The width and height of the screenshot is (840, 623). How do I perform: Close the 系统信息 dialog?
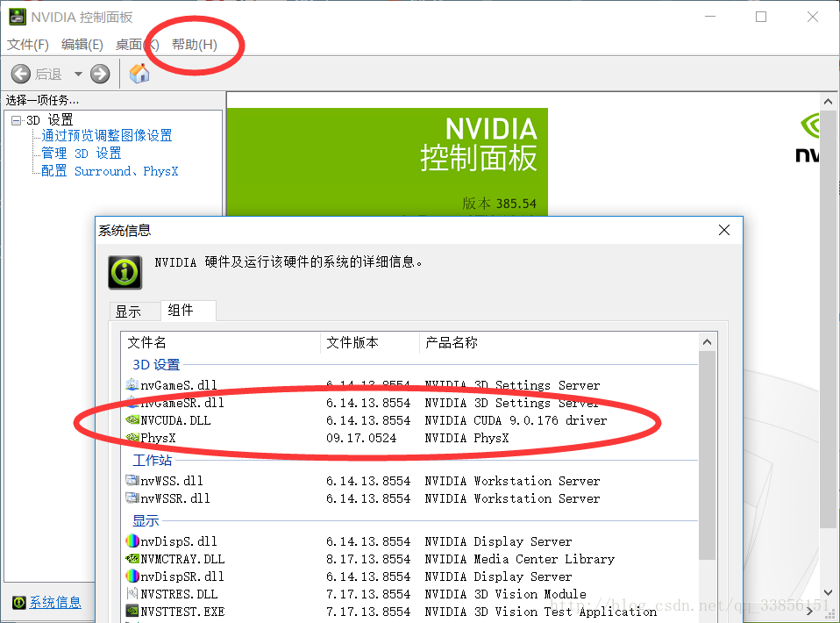[x=724, y=230]
